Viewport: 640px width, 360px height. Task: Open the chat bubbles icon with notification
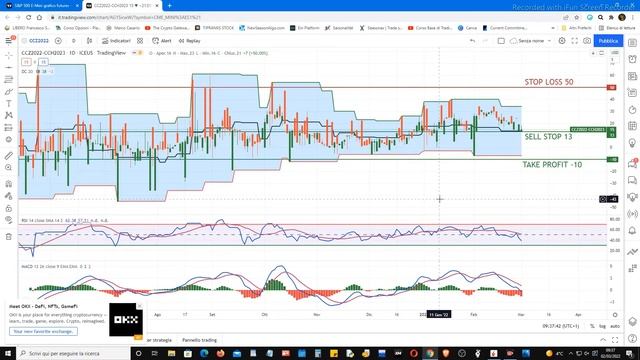click(632, 163)
